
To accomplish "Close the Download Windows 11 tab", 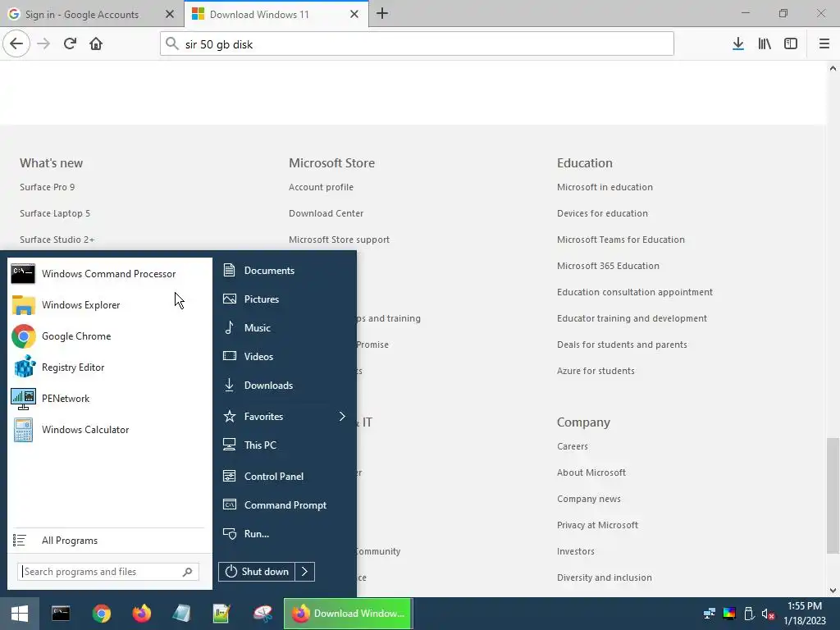I will [354, 15].
